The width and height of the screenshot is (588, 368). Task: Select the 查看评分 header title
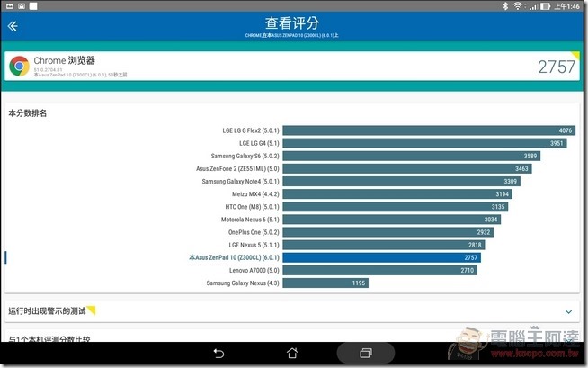(293, 23)
